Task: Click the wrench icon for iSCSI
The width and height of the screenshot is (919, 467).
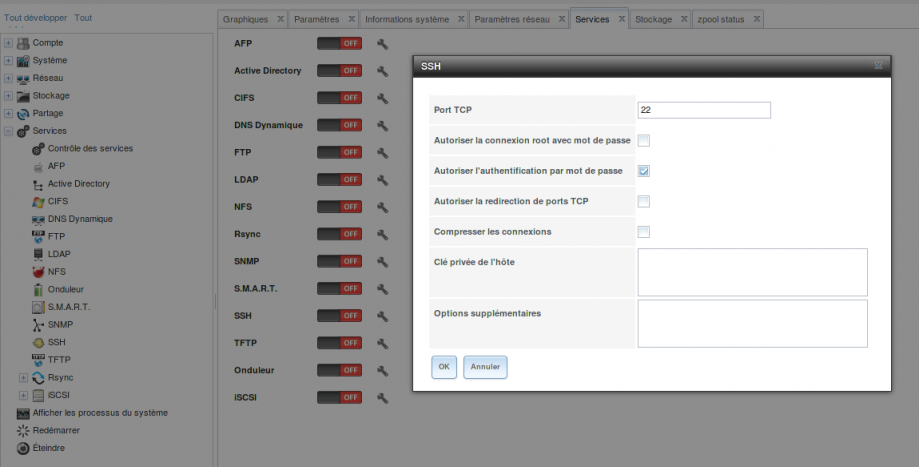Action: 382,398
